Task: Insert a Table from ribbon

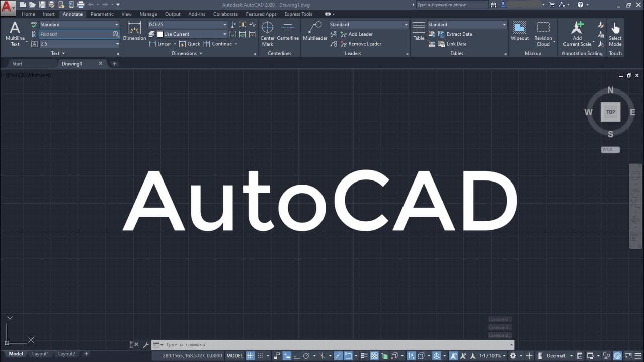Action: 419,31
